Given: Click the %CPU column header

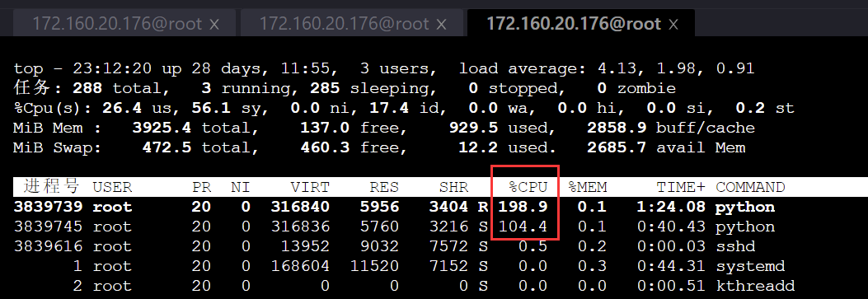Looking at the screenshot, I should click(528, 187).
